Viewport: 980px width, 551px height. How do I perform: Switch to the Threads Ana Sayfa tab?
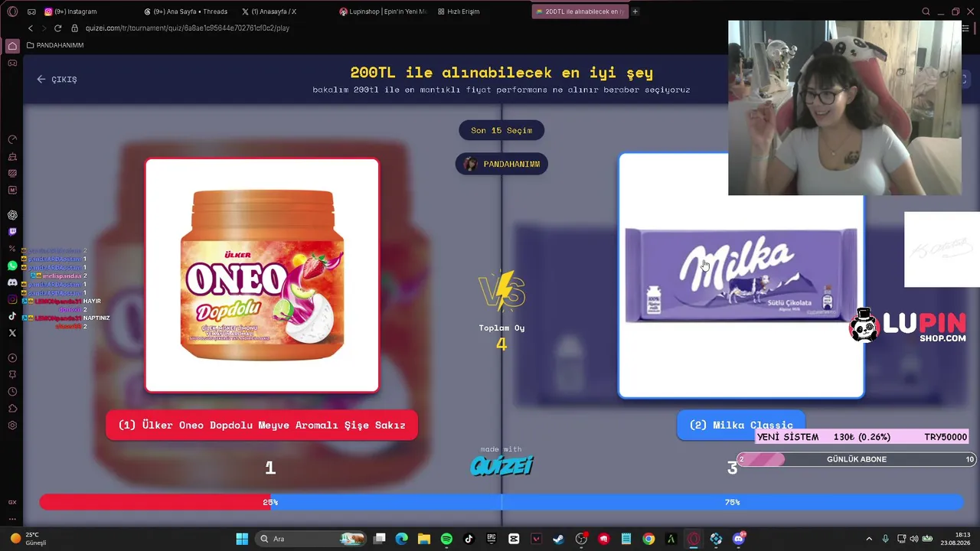pyautogui.click(x=186, y=11)
